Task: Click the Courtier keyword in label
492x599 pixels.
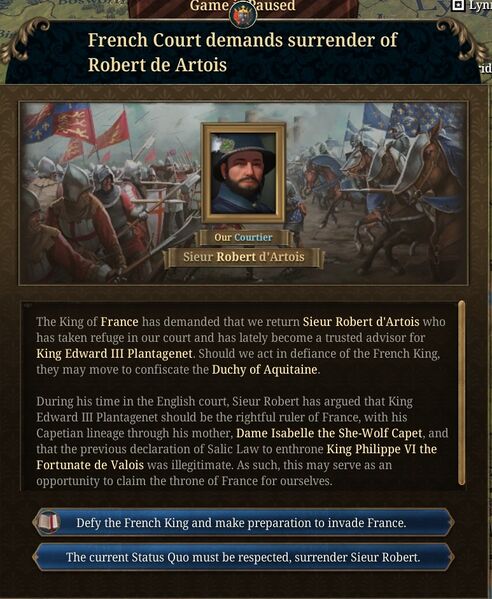Action: point(253,238)
